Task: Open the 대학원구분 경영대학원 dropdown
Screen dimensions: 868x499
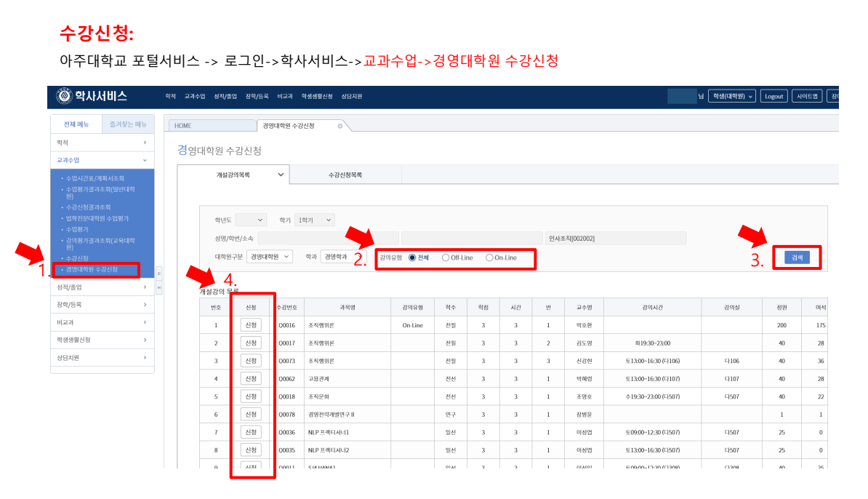Action: click(269, 257)
